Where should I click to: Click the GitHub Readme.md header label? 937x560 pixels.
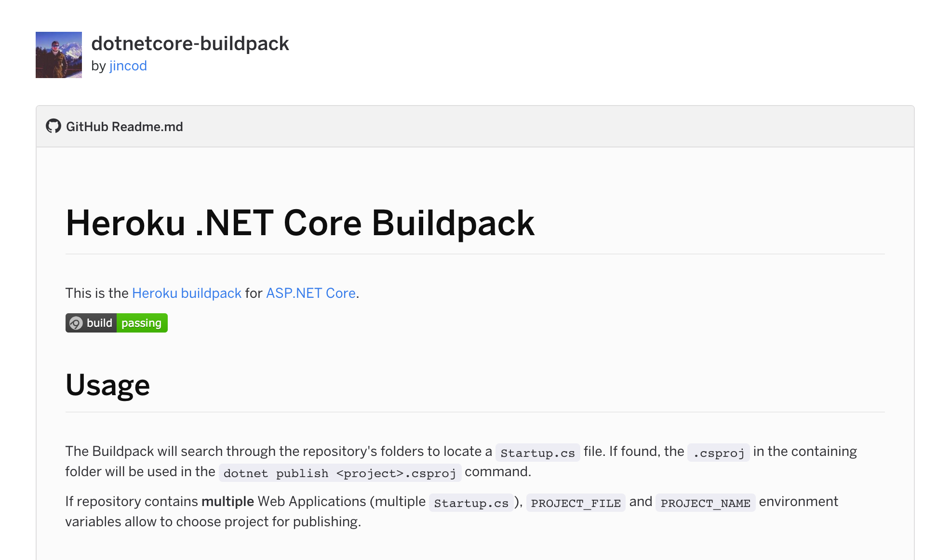click(x=124, y=127)
